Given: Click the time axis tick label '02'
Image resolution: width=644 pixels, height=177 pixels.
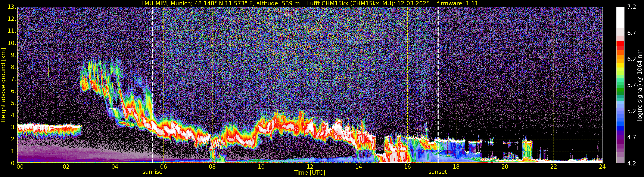Looking at the screenshot, I should coord(66,167).
